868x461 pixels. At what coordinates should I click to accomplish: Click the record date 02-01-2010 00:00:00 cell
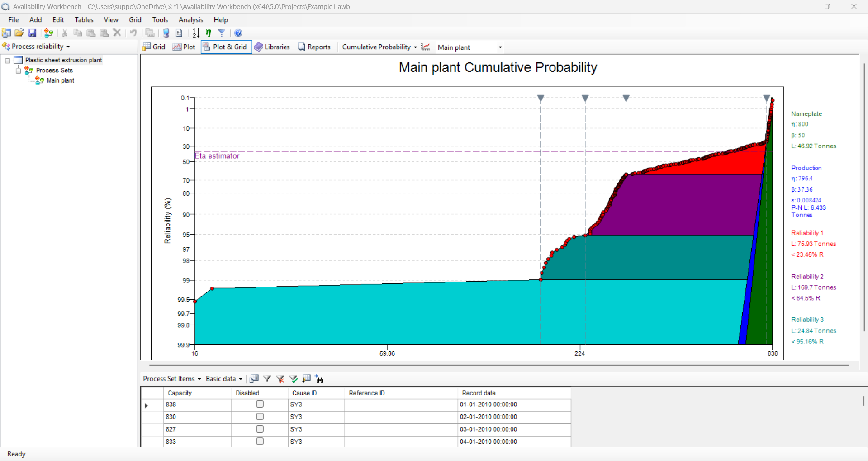click(x=514, y=417)
